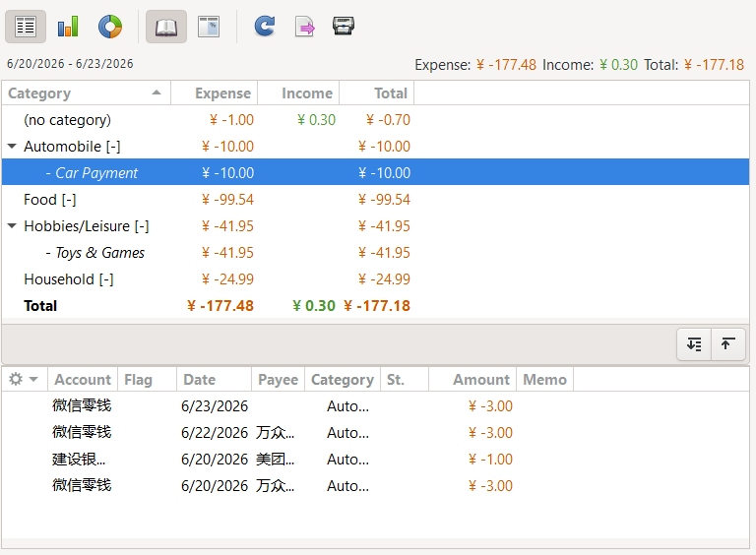The image size is (756, 555).
Task: Sort transactions by Account column
Action: click(x=83, y=380)
